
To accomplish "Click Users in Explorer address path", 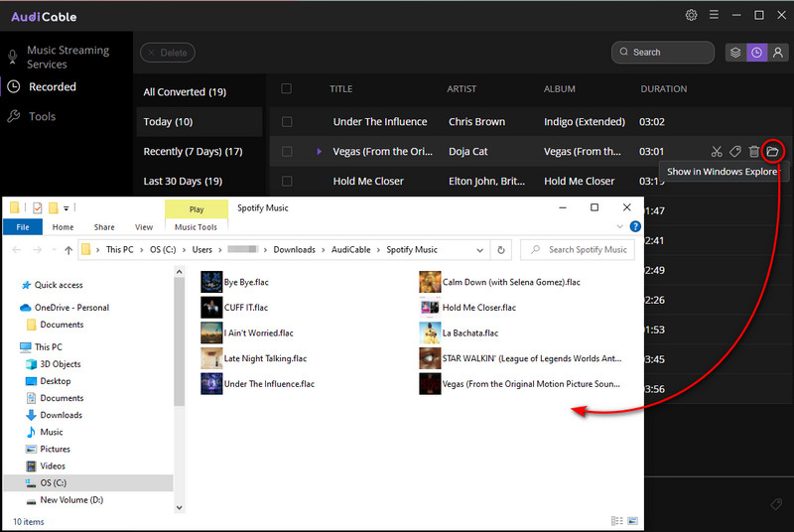I will [x=202, y=250].
